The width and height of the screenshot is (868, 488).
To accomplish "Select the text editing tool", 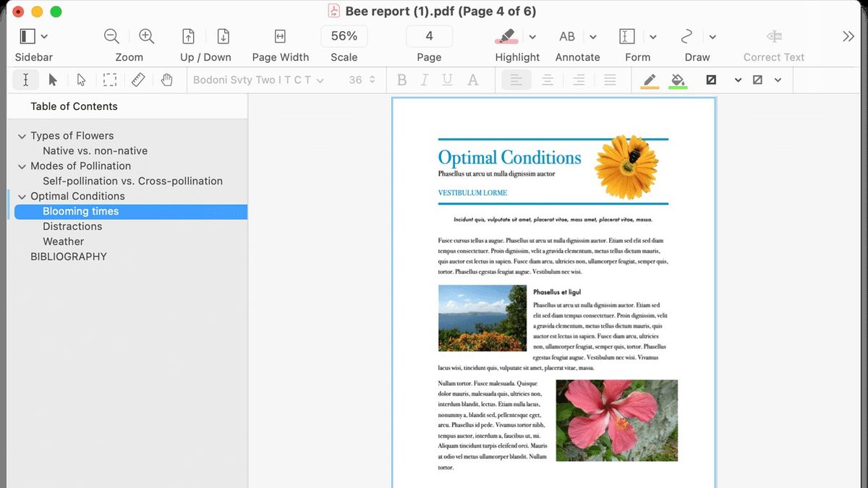I will (x=25, y=80).
